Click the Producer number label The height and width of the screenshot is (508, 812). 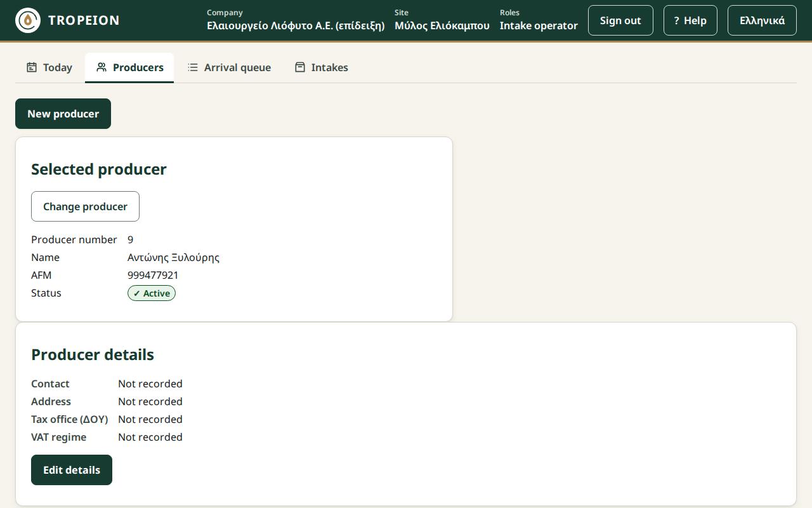(74, 239)
